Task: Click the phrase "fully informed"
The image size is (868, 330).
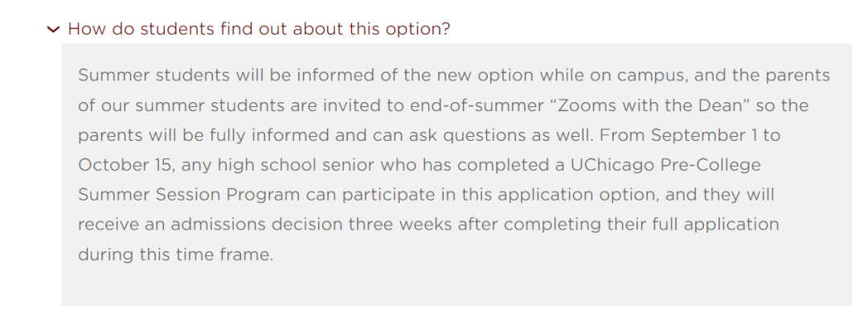Action: click(262, 135)
